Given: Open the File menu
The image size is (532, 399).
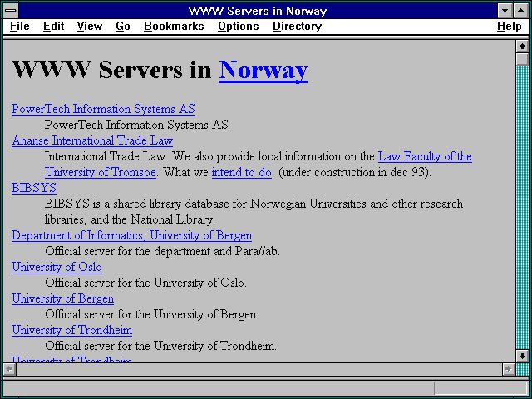Looking at the screenshot, I should click(20, 26).
